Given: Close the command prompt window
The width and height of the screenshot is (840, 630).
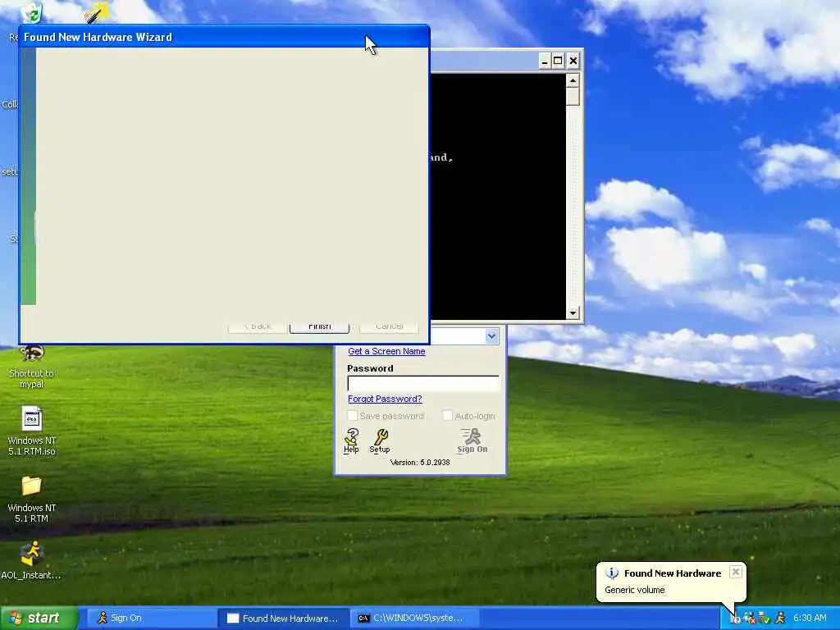Looking at the screenshot, I should (x=573, y=61).
